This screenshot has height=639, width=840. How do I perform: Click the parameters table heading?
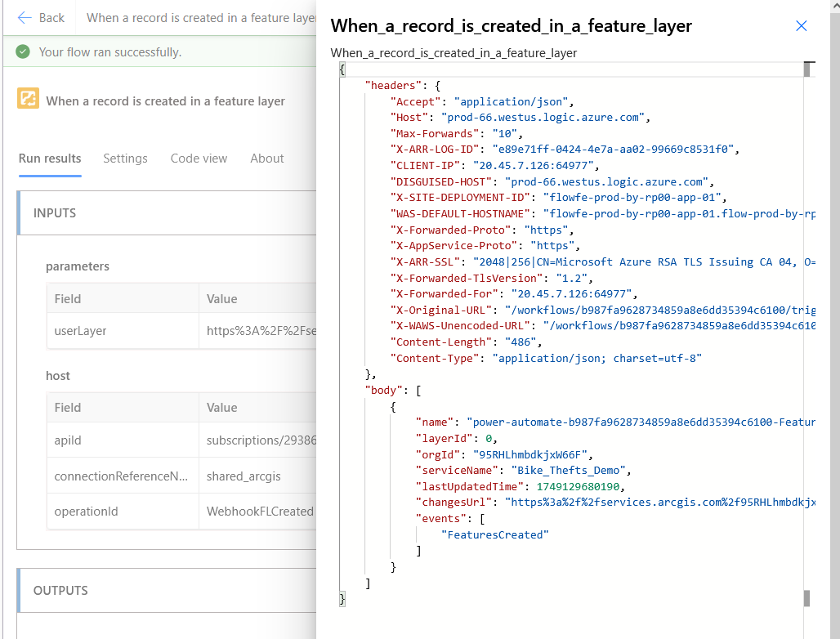click(77, 266)
